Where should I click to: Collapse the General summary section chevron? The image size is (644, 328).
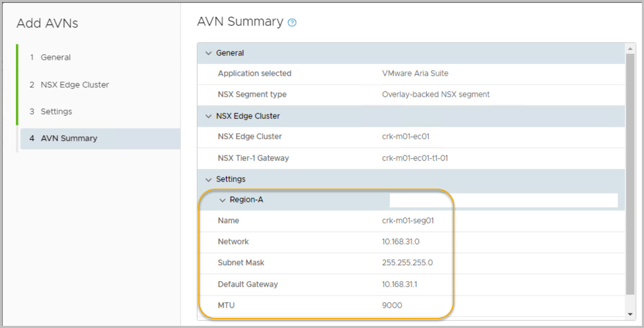click(x=208, y=53)
